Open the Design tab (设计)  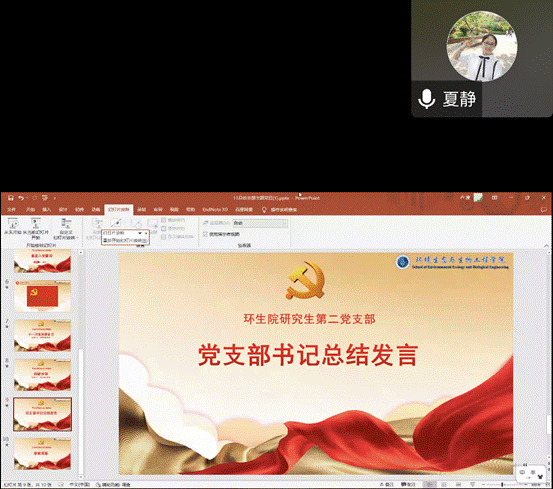(x=63, y=209)
